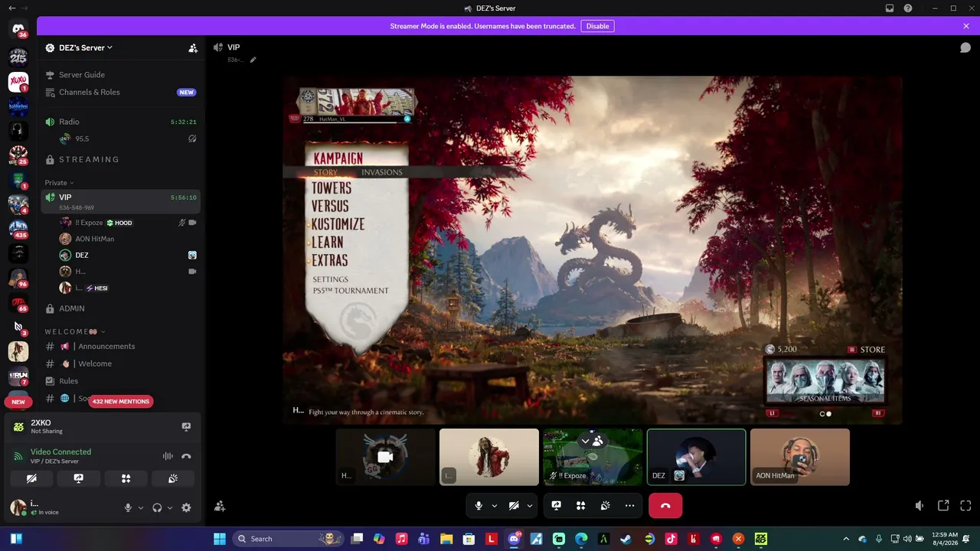Open the TikTok app in the taskbar
980x551 pixels.
[x=671, y=539]
